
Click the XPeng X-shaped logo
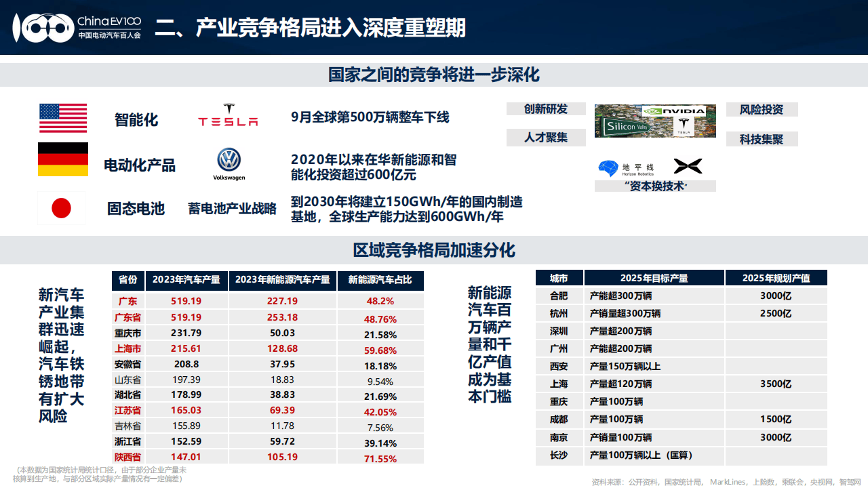(x=688, y=166)
